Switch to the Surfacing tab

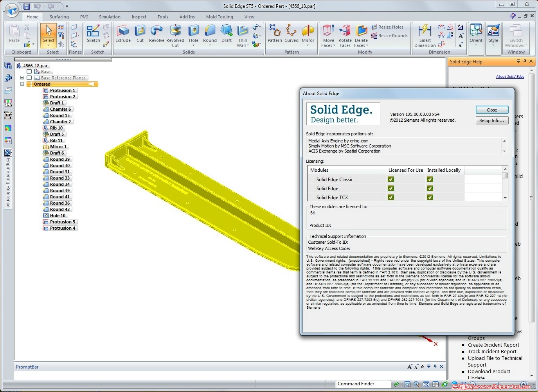pos(59,17)
